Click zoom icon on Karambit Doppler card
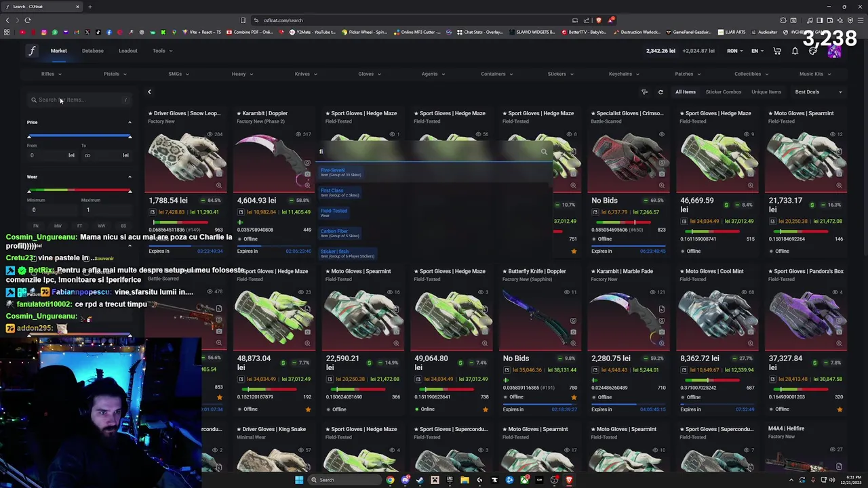868x488 pixels. click(307, 185)
